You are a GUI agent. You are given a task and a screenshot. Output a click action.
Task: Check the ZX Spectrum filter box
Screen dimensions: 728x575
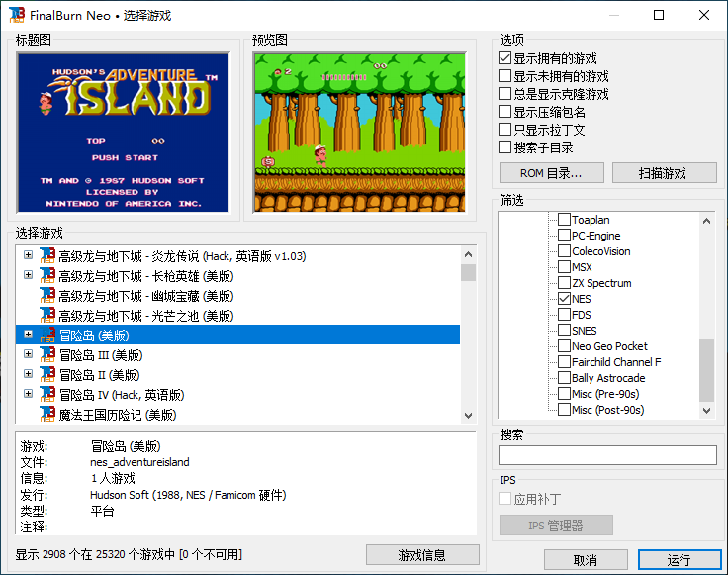click(x=564, y=282)
